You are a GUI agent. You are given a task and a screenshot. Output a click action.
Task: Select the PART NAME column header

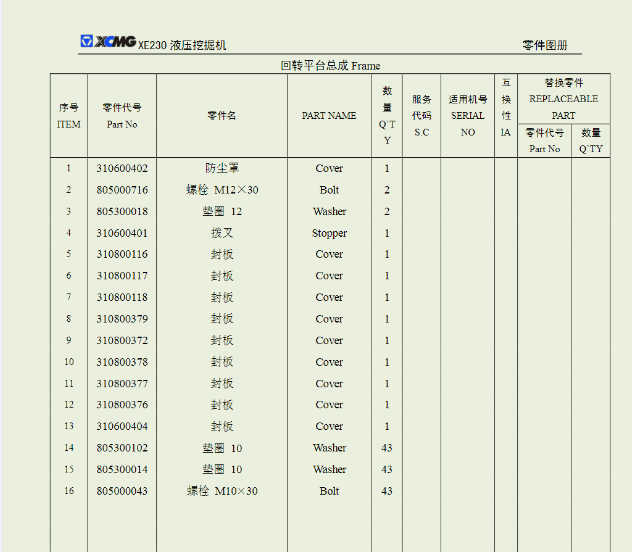(329, 116)
